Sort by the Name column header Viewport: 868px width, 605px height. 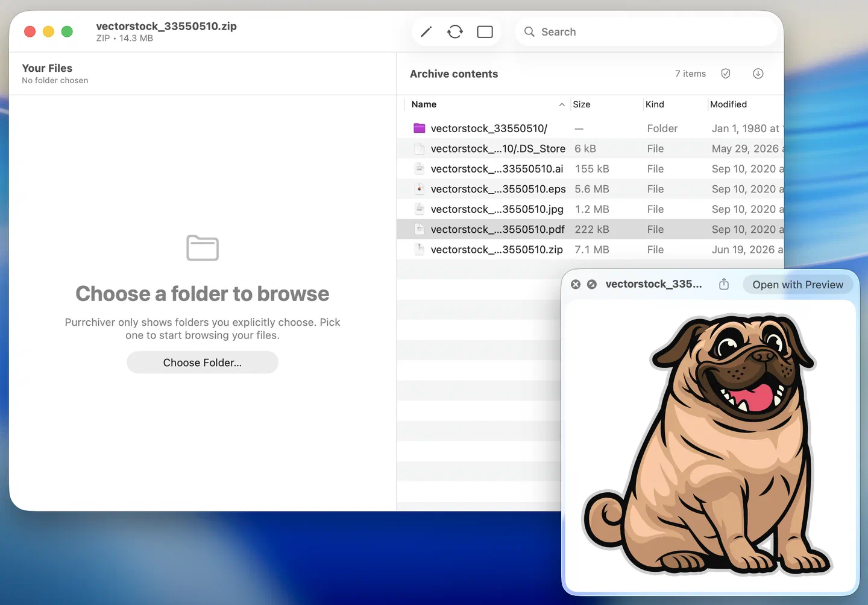(x=424, y=104)
